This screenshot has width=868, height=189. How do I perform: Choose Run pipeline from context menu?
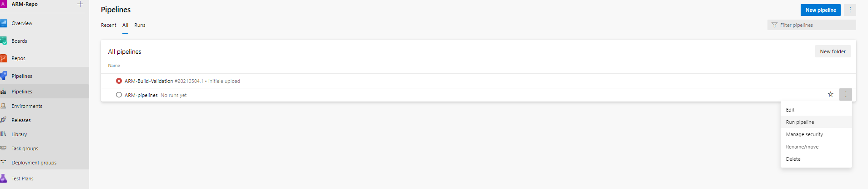[x=800, y=122]
